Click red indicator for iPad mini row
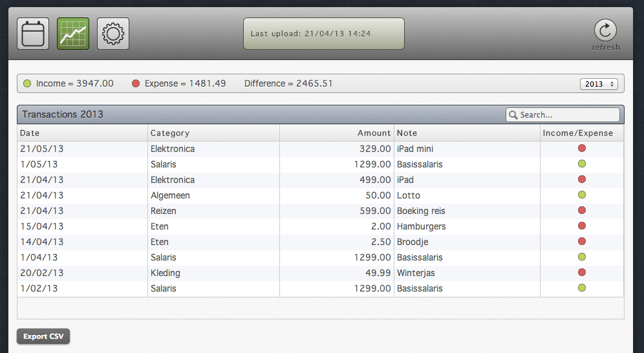 [581, 149]
